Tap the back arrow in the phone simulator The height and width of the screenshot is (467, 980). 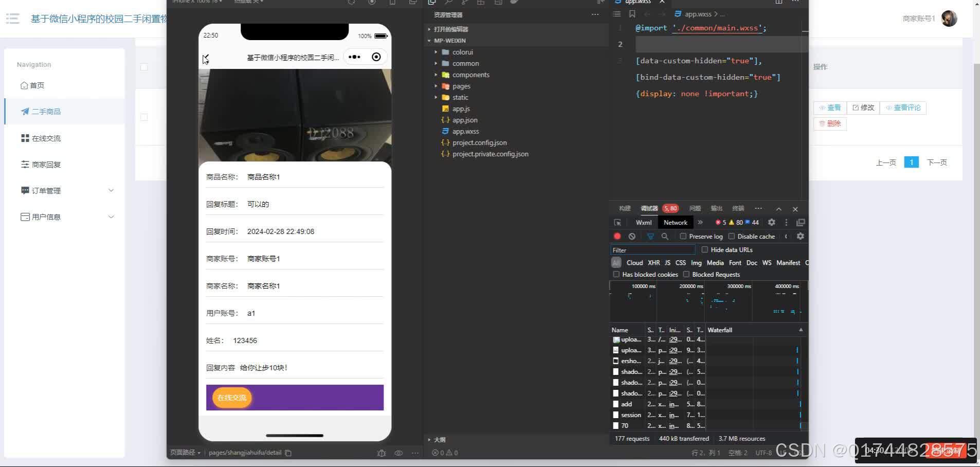pyautogui.click(x=206, y=57)
